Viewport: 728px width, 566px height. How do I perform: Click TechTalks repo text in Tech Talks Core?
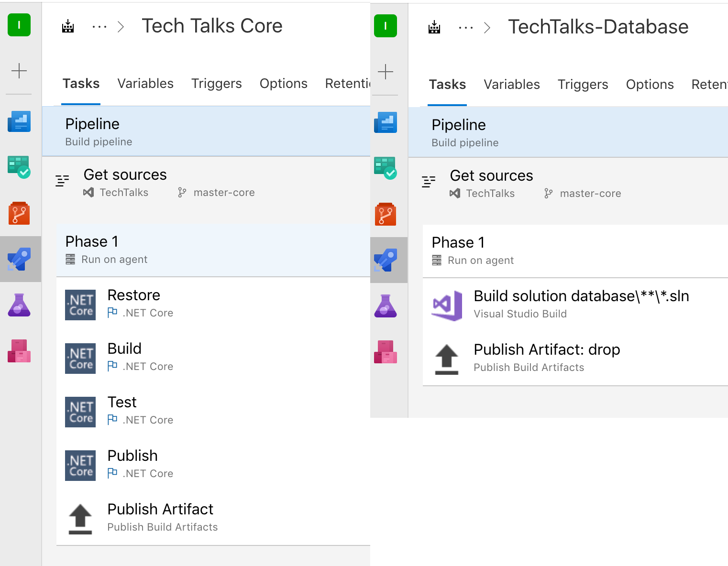point(124,193)
